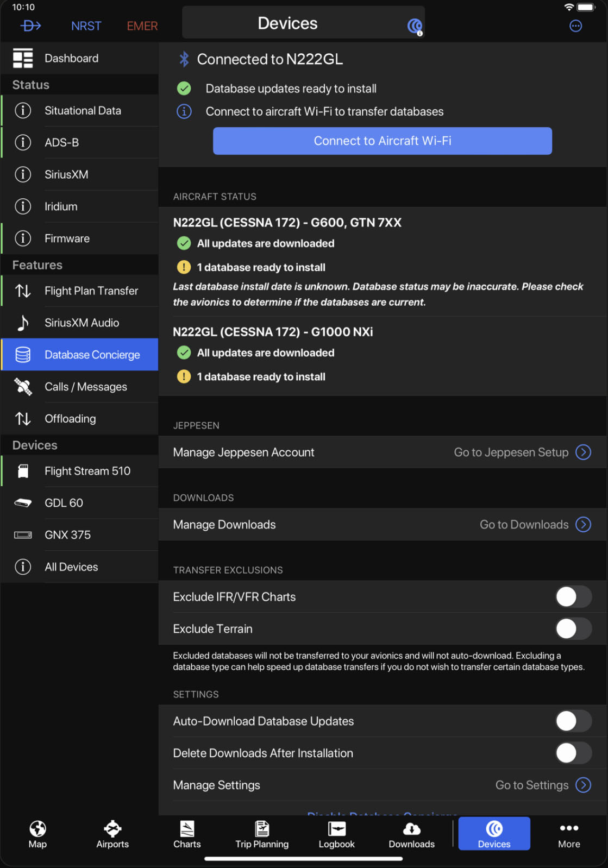608x868 pixels.
Task: Click Manage Downloads row
Action: (x=383, y=525)
